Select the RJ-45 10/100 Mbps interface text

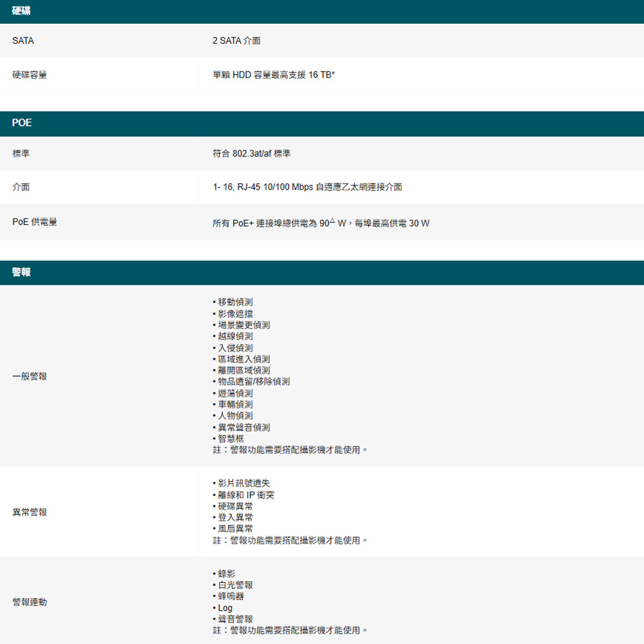coord(307,187)
